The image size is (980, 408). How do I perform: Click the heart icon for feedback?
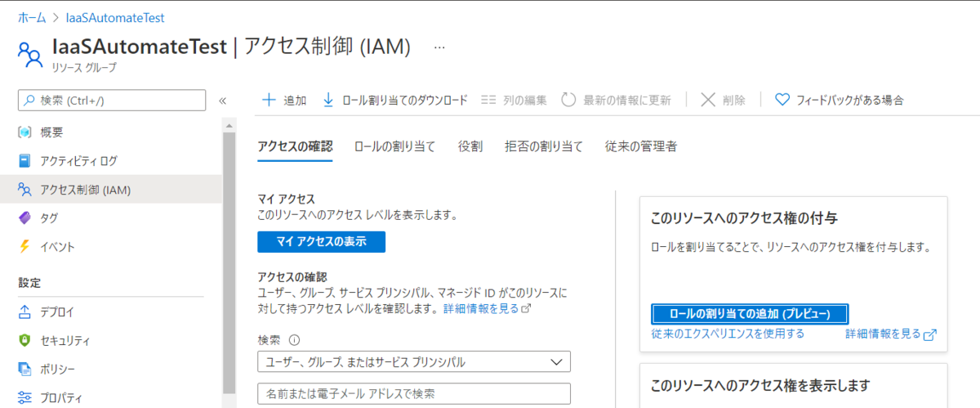pyautogui.click(x=782, y=100)
